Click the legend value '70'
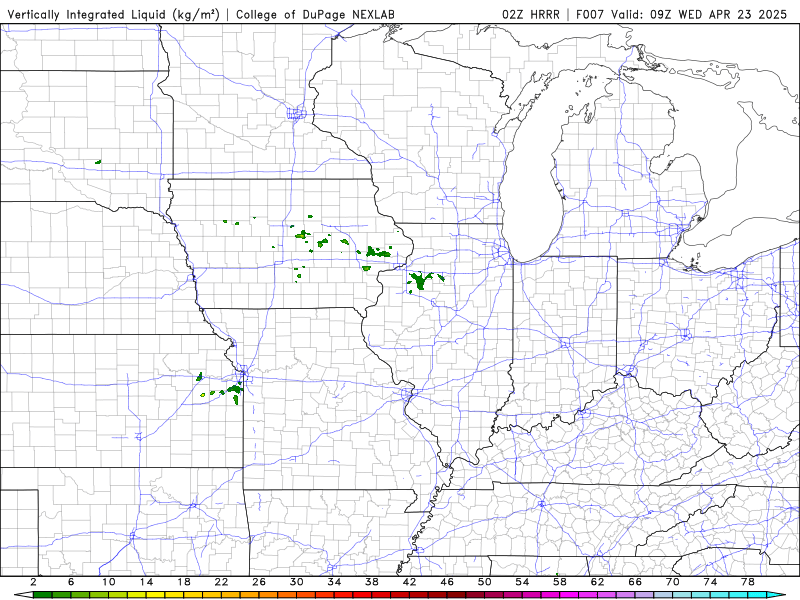Image resolution: width=800 pixels, height=600 pixels. coord(672,582)
